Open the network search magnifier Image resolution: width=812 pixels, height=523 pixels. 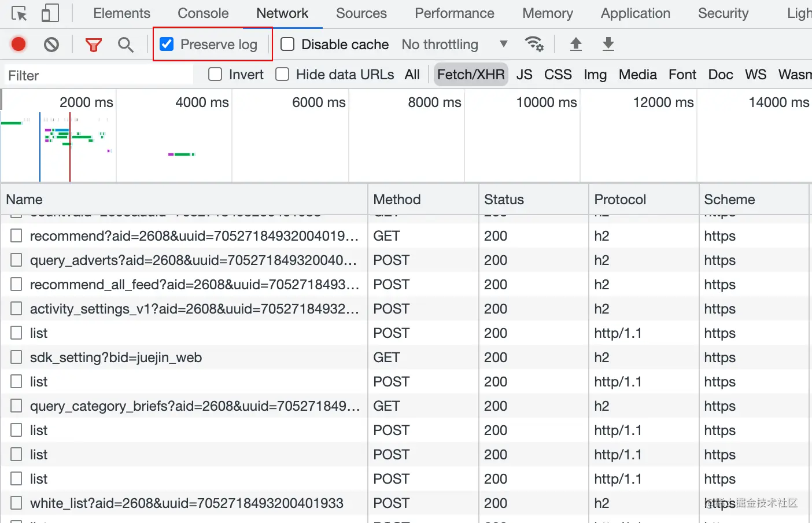point(126,44)
